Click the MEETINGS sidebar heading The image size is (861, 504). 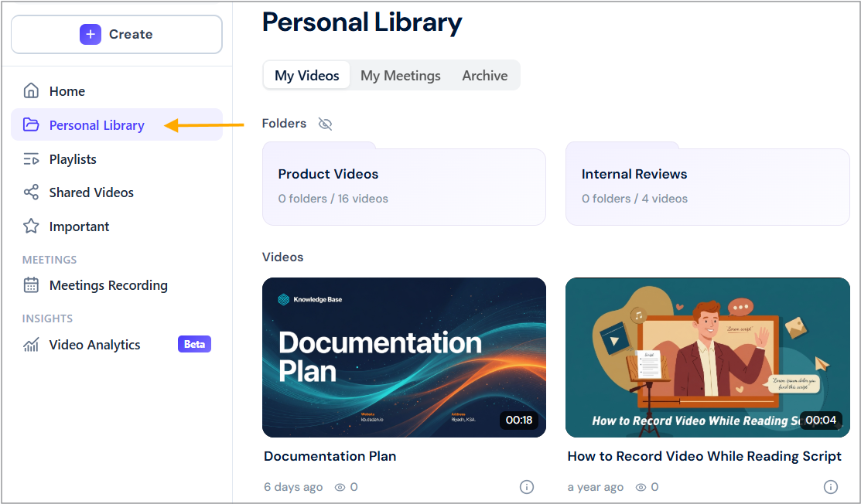click(x=50, y=260)
